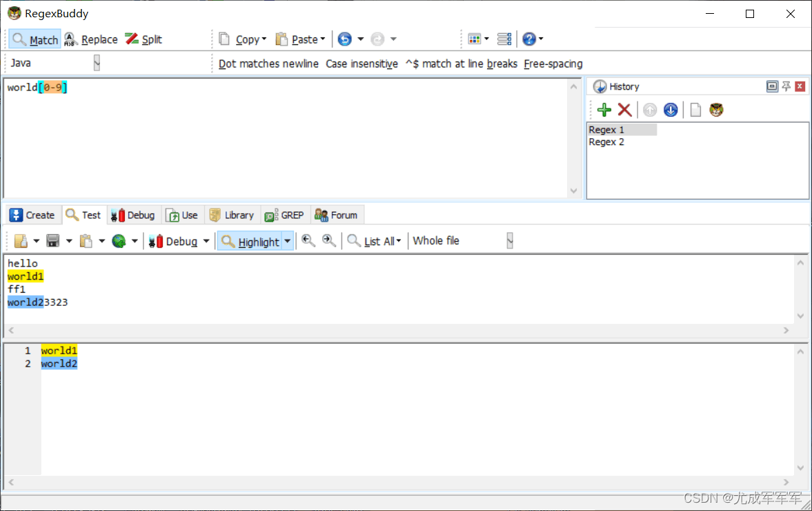Close the History panel
This screenshot has height=511, width=812.
pos(800,86)
